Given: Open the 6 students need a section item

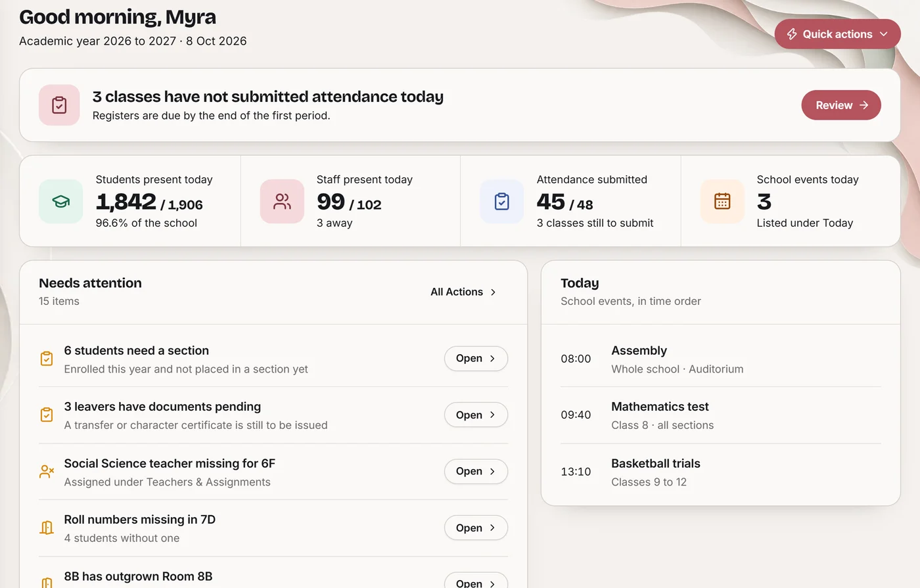Looking at the screenshot, I should pos(476,359).
